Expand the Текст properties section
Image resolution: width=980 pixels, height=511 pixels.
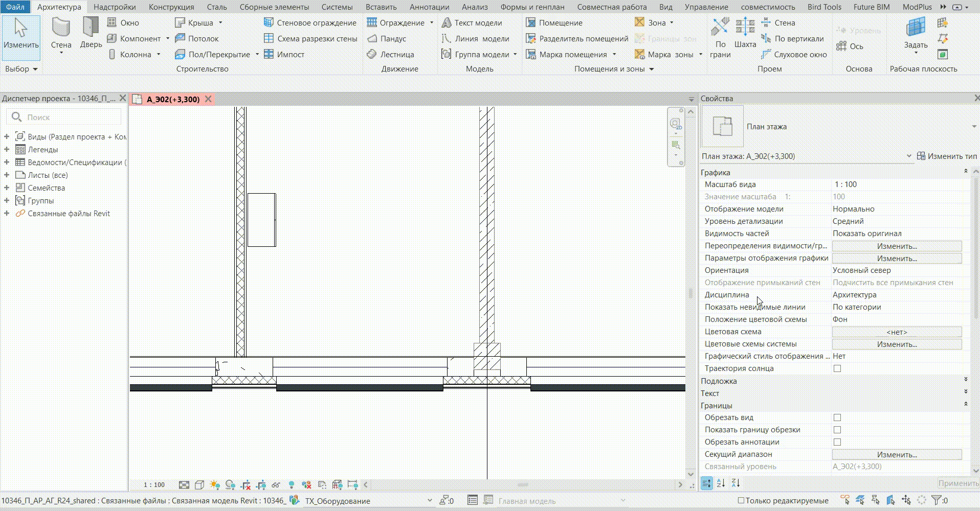point(966,392)
